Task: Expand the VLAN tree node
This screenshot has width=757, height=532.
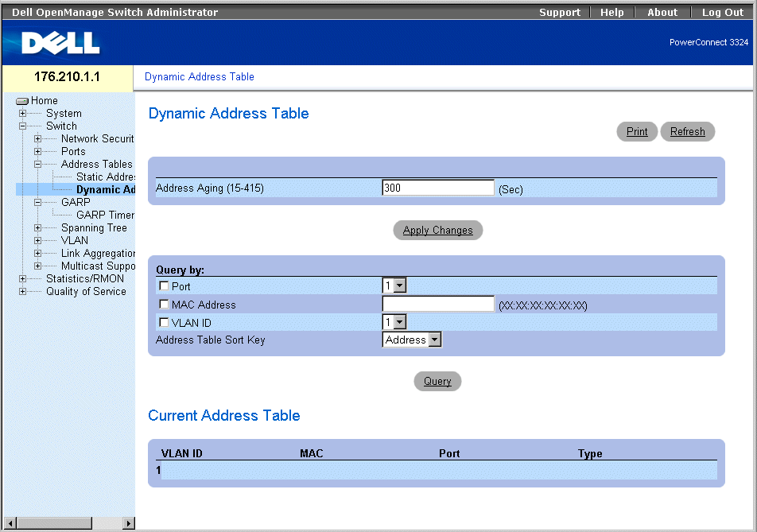Action: [37, 240]
